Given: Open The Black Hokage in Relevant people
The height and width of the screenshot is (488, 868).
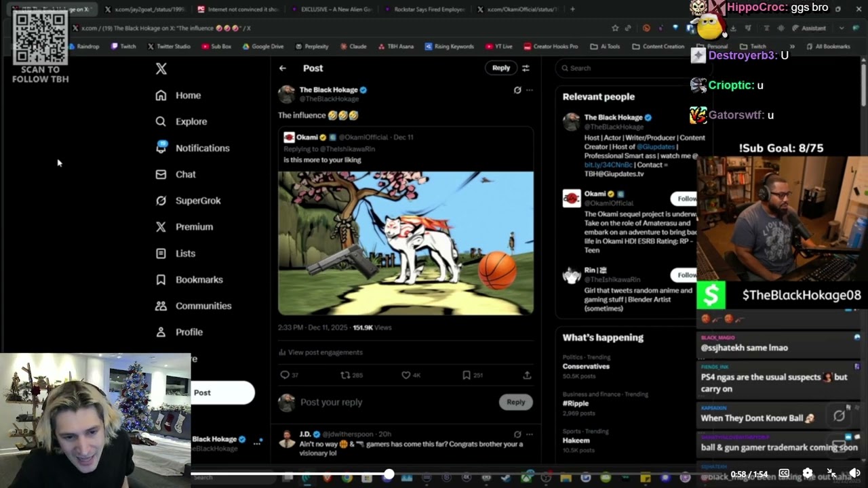Looking at the screenshot, I should [613, 117].
